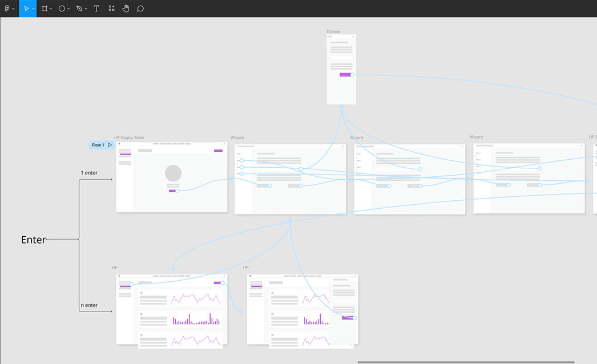Select the Pen tool

[79, 9]
